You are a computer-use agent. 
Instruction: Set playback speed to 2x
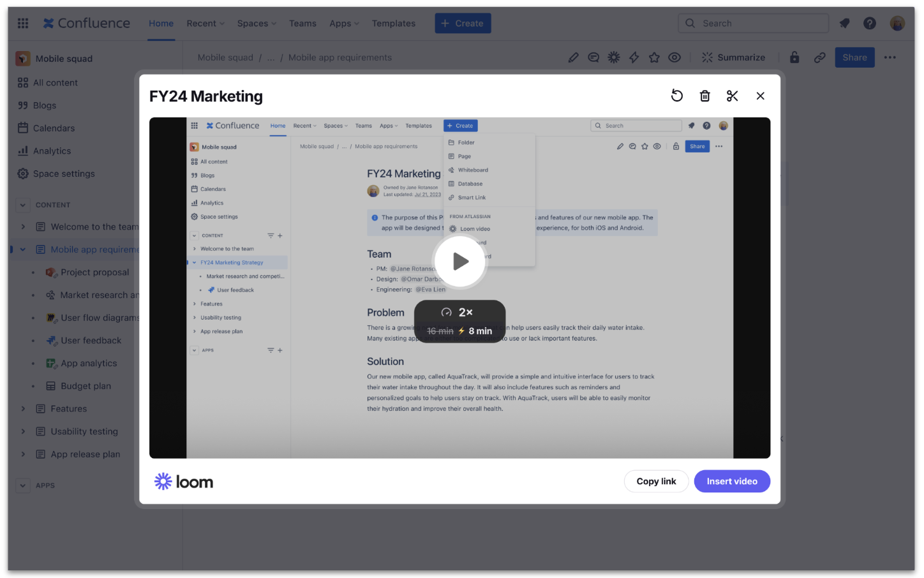459,312
